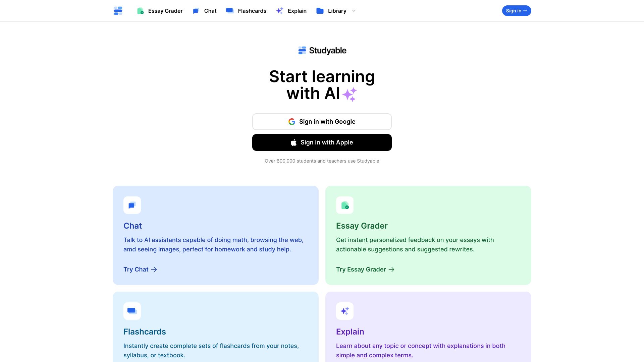This screenshot has height=362, width=644.
Task: Select the Flashcards nav tab
Action: (246, 11)
